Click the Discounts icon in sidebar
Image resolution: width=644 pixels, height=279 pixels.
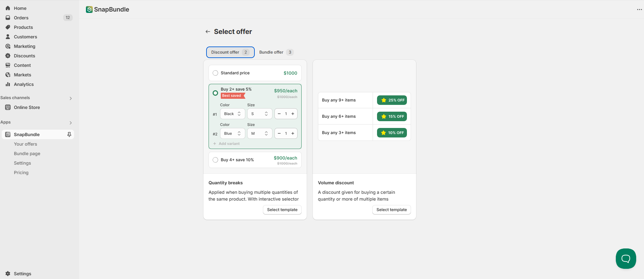pos(8,56)
